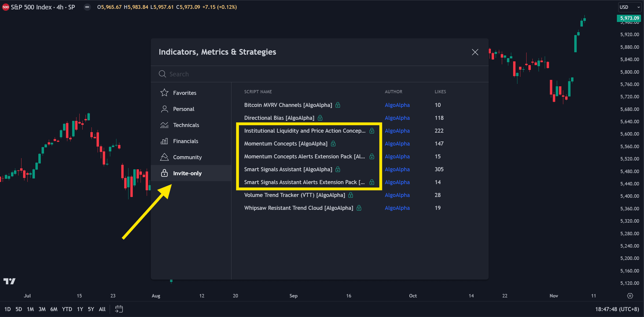This screenshot has height=317, width=644.
Task: Click the lock icon beside Smart Signals Assistant
Action: (338, 169)
